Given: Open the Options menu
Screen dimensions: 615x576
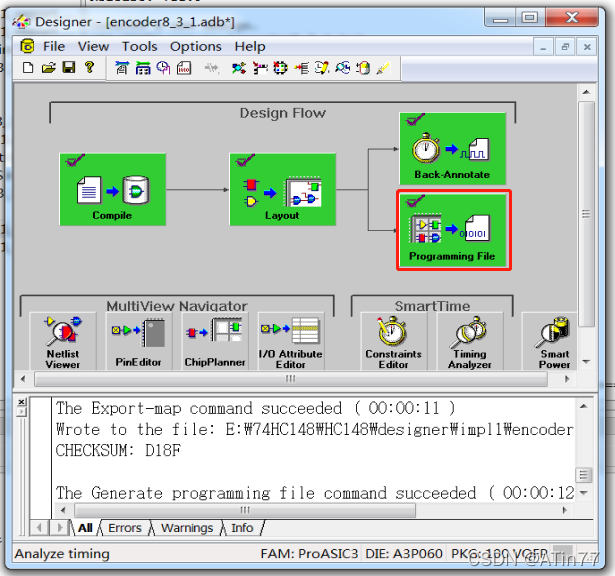Looking at the screenshot, I should [x=196, y=47].
